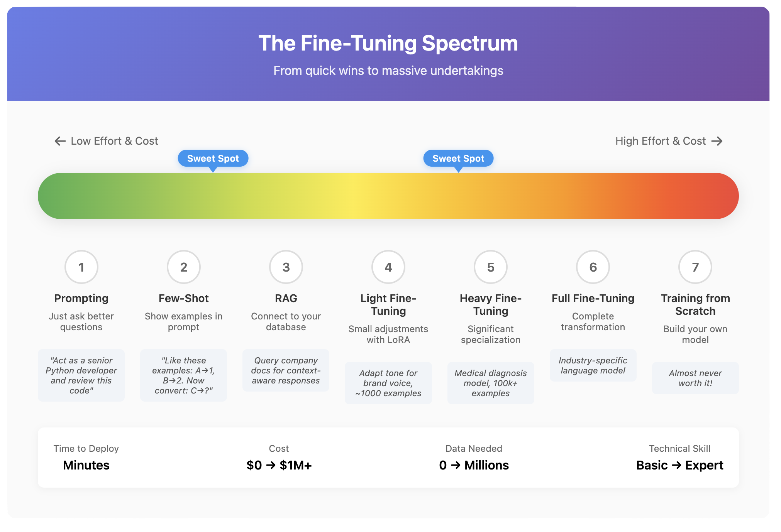The height and width of the screenshot is (532, 781).
Task: Select the "Act as a senior Python developer" example box
Action: point(81,375)
